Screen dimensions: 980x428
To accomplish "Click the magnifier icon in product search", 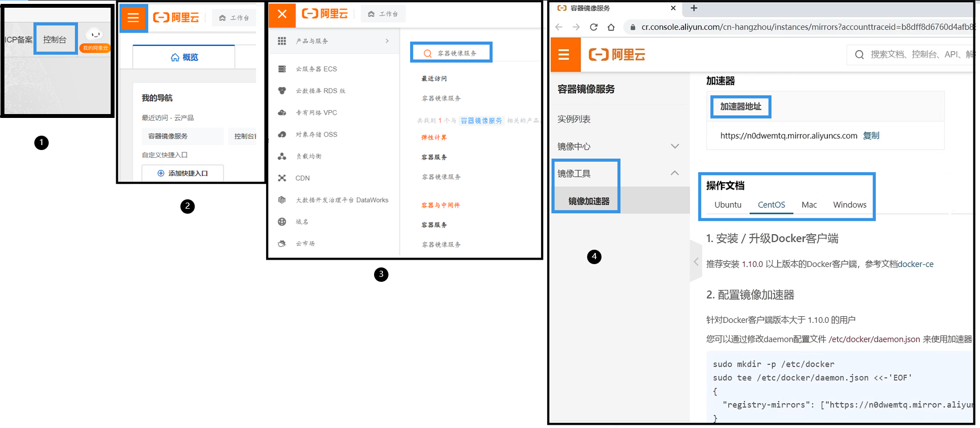I will coord(427,54).
